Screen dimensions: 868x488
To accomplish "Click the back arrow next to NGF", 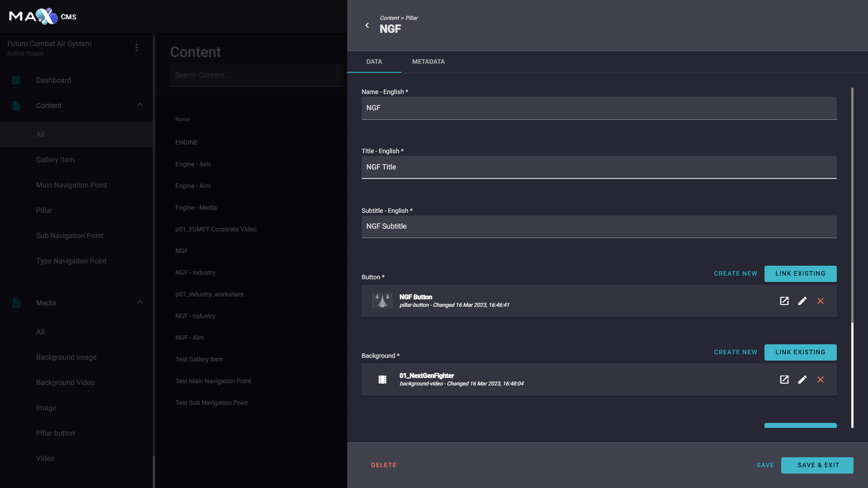I will click(x=367, y=25).
